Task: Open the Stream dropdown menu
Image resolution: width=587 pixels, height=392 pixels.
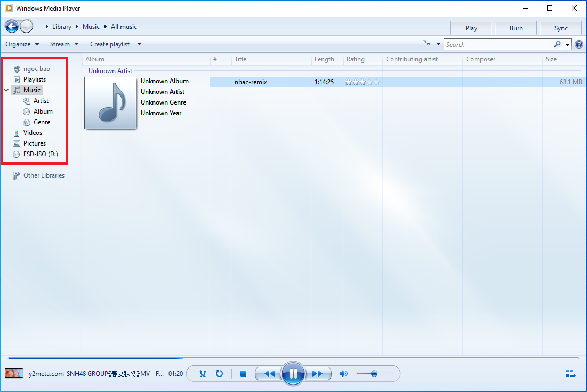Action: pyautogui.click(x=64, y=44)
